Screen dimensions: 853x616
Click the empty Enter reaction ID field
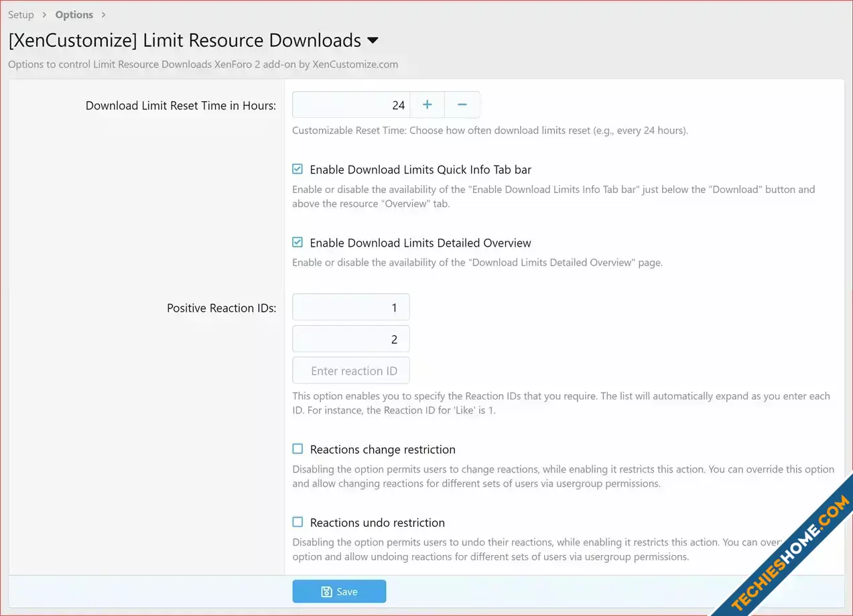click(351, 371)
